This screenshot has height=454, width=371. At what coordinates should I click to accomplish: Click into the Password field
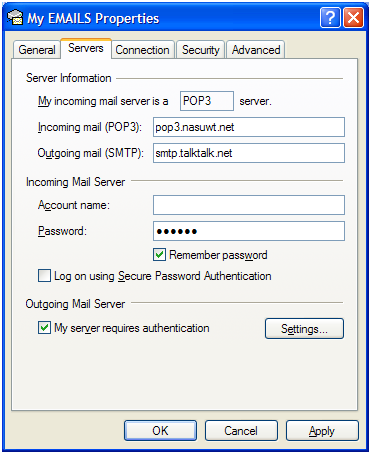tap(249, 231)
